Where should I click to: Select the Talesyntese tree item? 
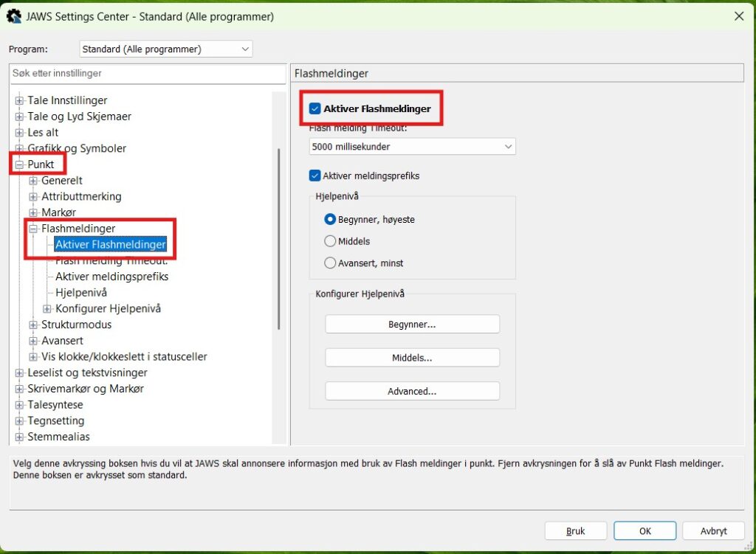(55, 405)
